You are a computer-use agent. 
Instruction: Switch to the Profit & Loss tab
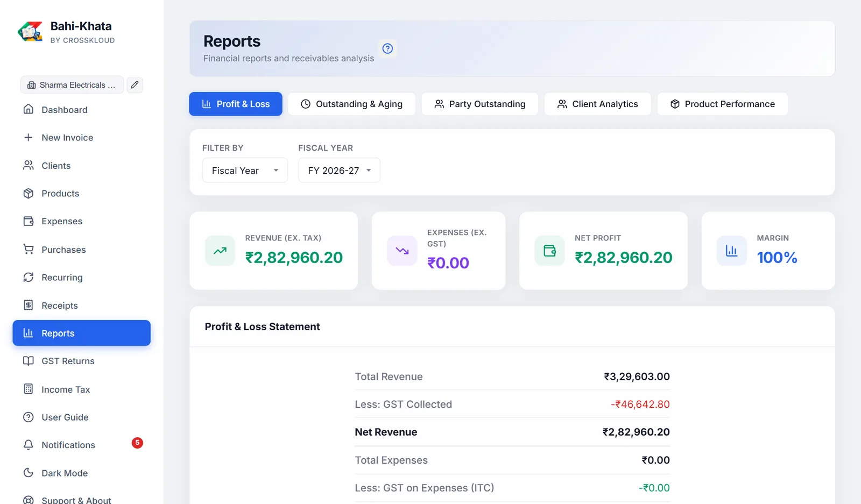pyautogui.click(x=236, y=104)
